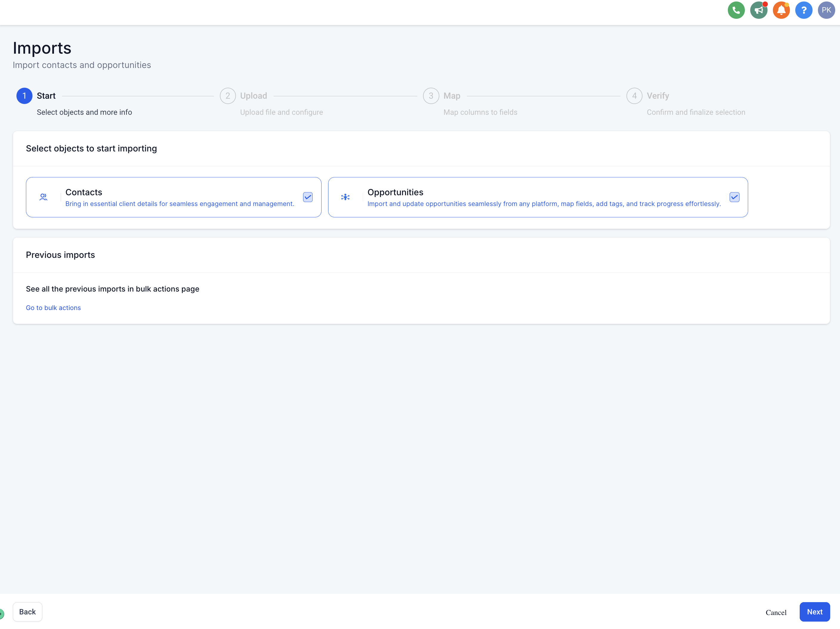840x629 pixels.
Task: Click the Back button
Action: pyautogui.click(x=27, y=611)
